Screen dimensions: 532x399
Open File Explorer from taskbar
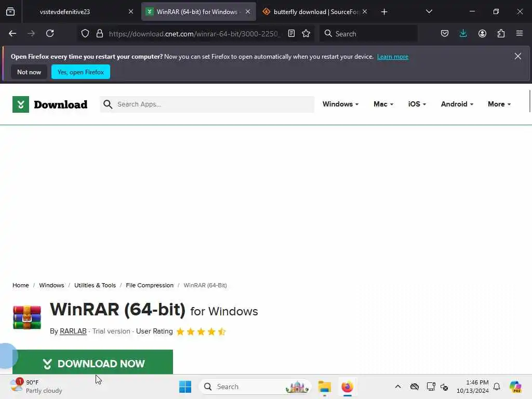coord(324,387)
